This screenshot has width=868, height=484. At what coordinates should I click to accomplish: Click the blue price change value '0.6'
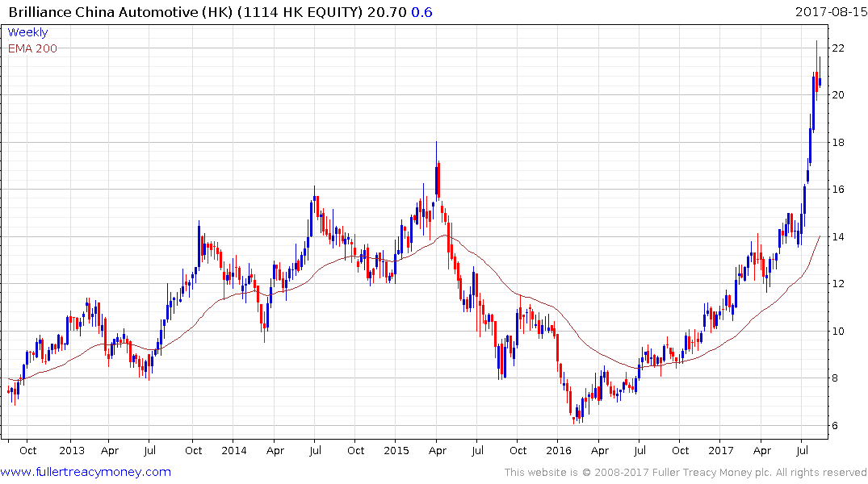coord(421,12)
